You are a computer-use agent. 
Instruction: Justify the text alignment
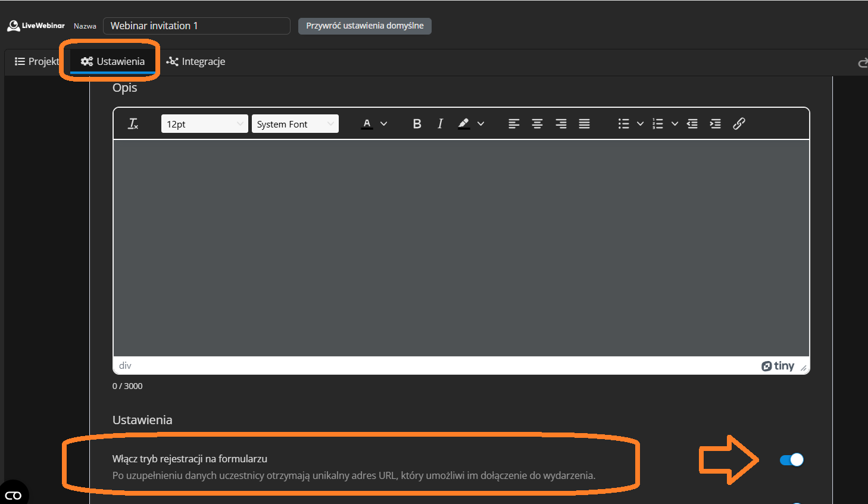pos(584,124)
